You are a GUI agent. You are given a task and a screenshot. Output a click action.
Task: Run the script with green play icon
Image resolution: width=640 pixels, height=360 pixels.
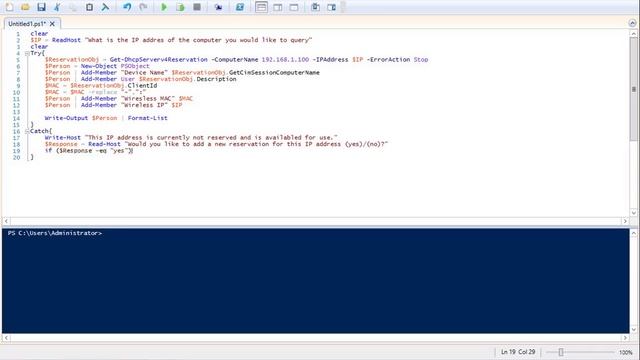pos(164,7)
